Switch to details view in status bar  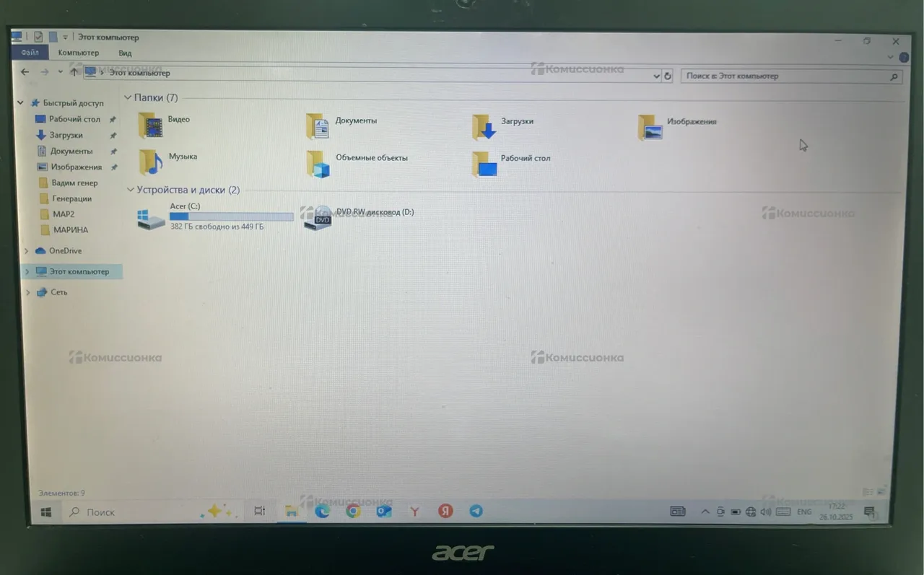868,492
